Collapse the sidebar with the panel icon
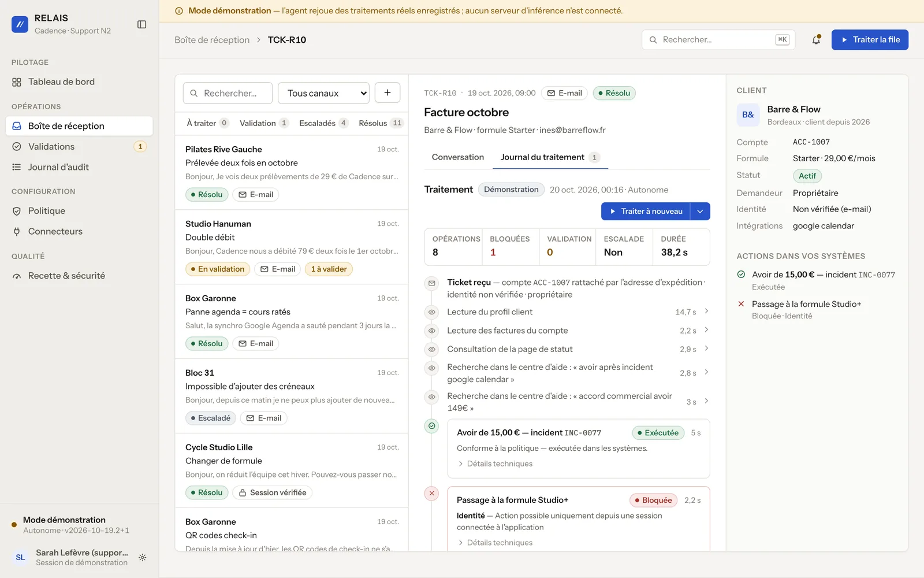Screen dimensions: 924x578 click(x=141, y=24)
